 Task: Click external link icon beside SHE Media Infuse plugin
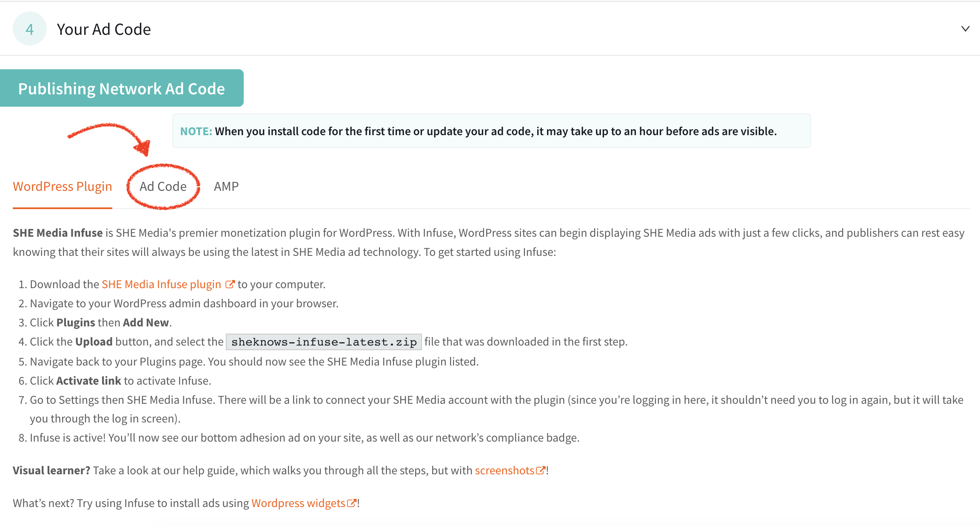[230, 284]
